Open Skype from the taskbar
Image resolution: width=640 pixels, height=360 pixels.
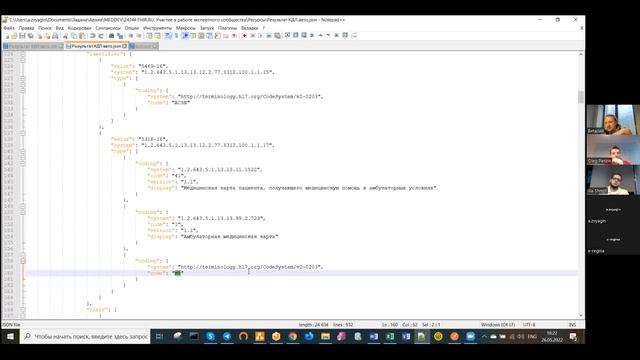[211, 337]
